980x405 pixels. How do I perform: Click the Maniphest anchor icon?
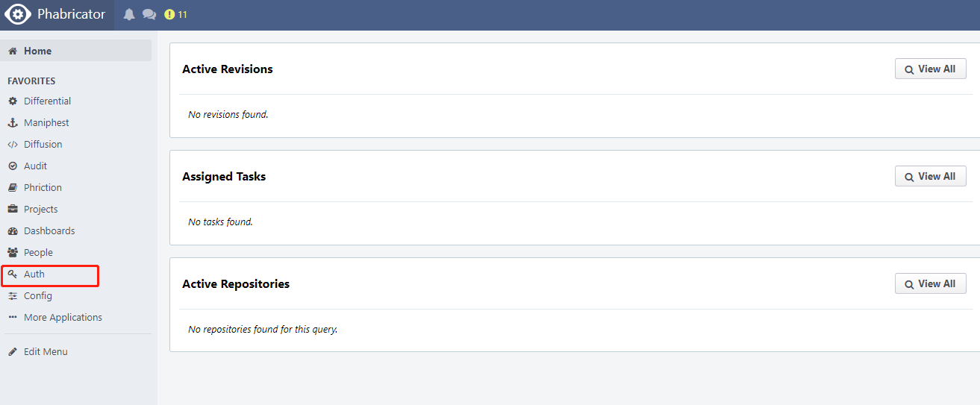click(x=13, y=122)
